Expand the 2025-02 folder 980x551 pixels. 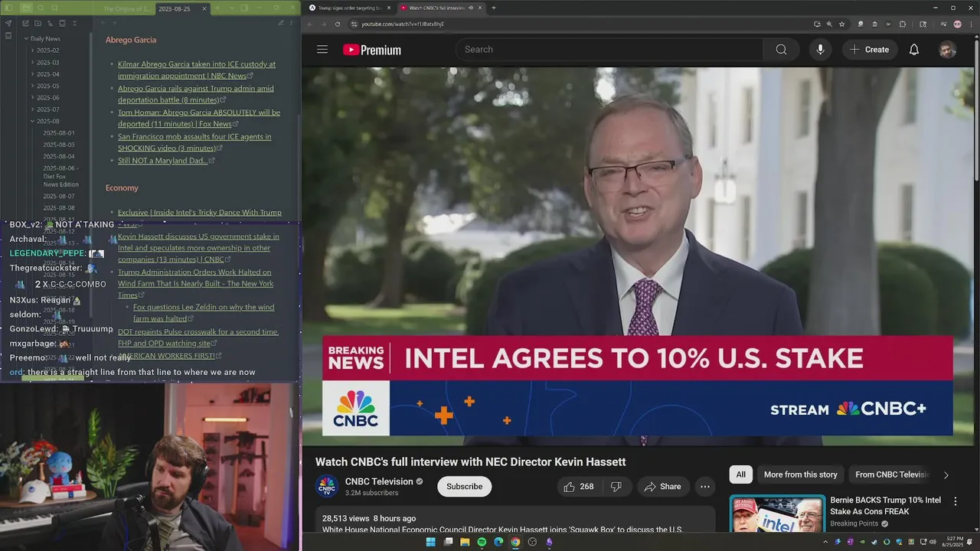[x=33, y=51]
